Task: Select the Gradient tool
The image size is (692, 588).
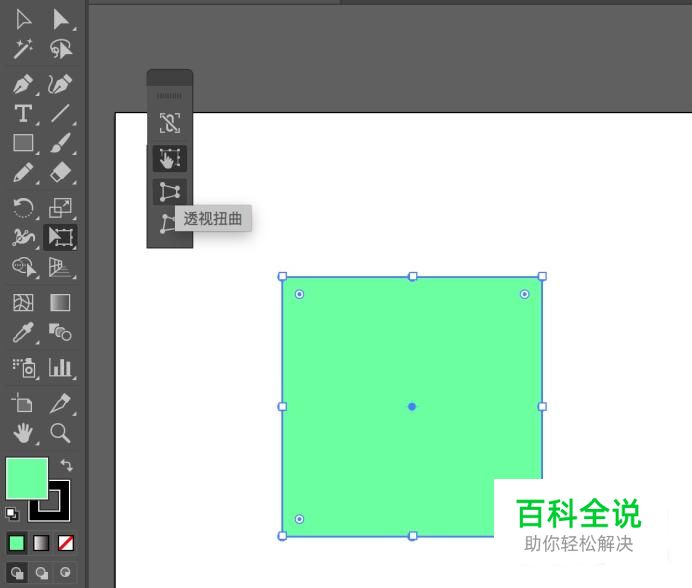Action: [x=60, y=303]
